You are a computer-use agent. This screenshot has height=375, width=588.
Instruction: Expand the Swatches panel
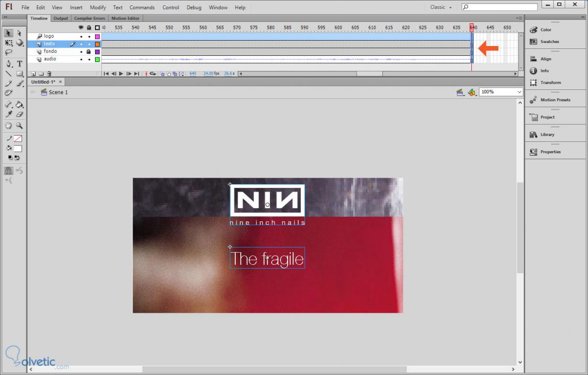(544, 42)
